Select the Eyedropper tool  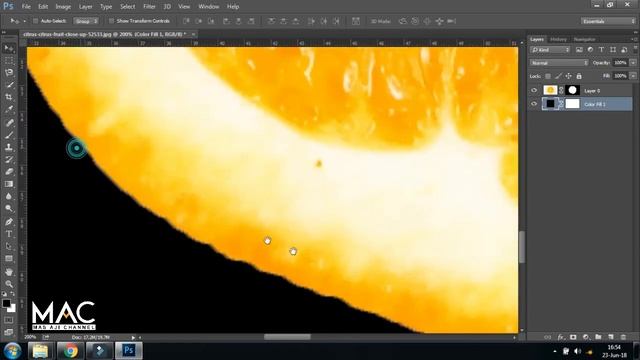[9, 110]
